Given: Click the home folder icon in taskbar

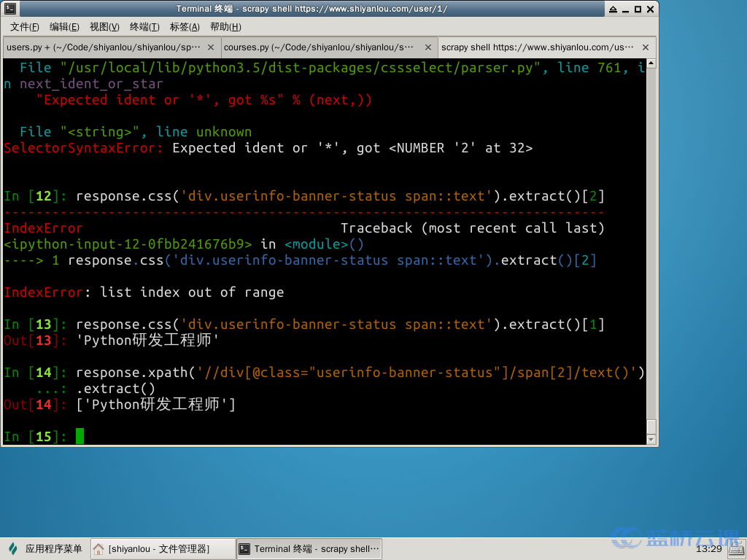Looking at the screenshot, I should click(98, 549).
